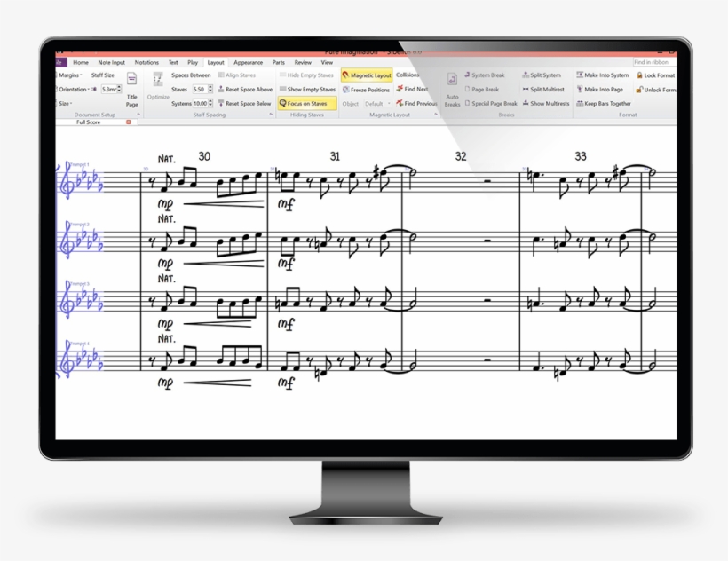
Task: Click Keep Bars Together
Action: click(604, 104)
